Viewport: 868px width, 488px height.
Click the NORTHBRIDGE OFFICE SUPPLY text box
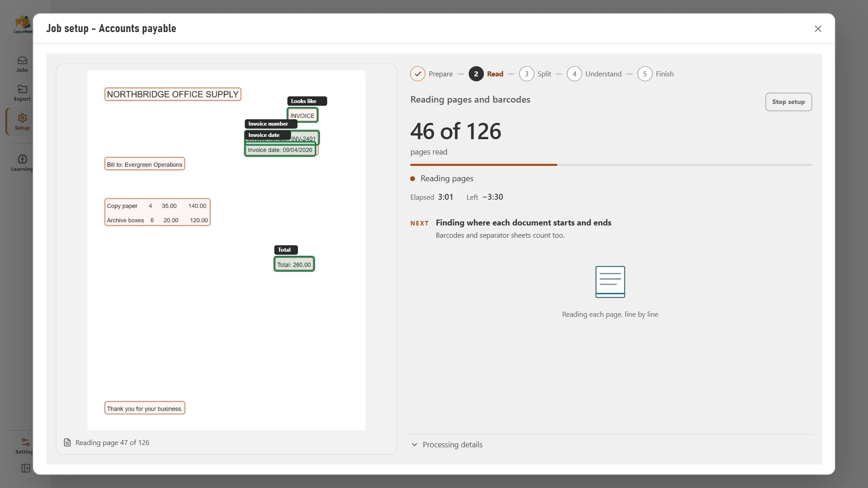pos(173,94)
